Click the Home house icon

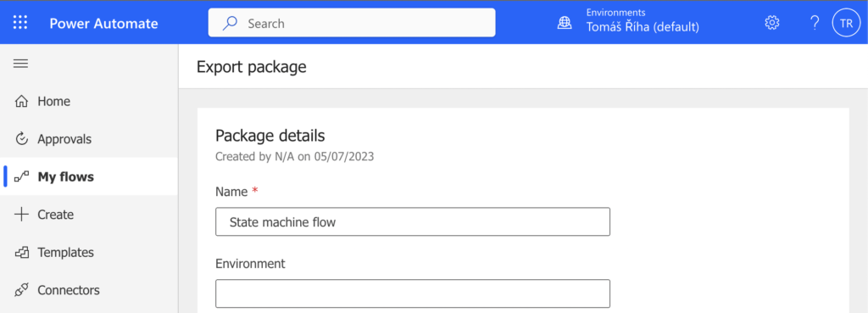pyautogui.click(x=21, y=102)
